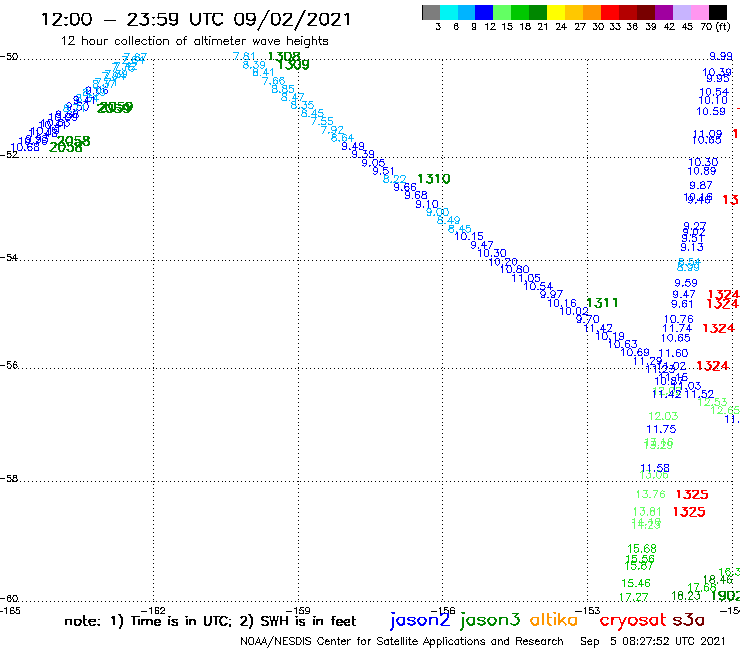This screenshot has width=740, height=650.
Task: Click the wave height value '9.13'
Action: [x=692, y=247]
